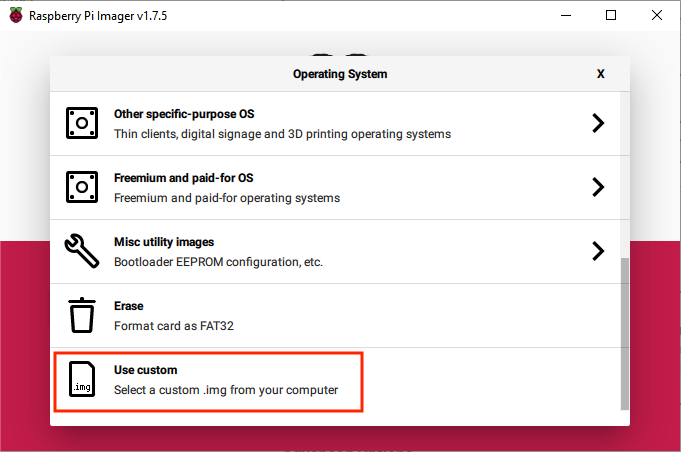Click the Freemium and paid-for OS title
The height and width of the screenshot is (452, 681).
pos(184,178)
